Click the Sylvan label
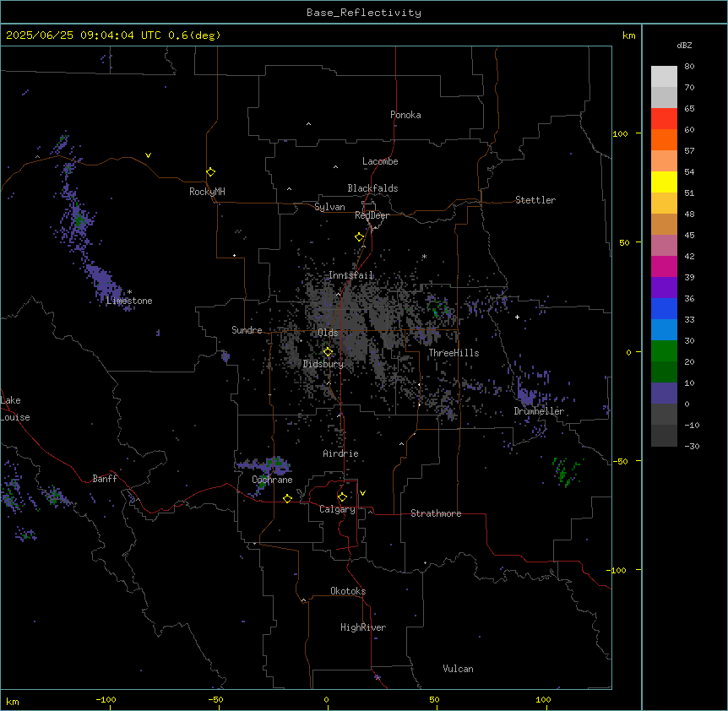 click(x=329, y=207)
